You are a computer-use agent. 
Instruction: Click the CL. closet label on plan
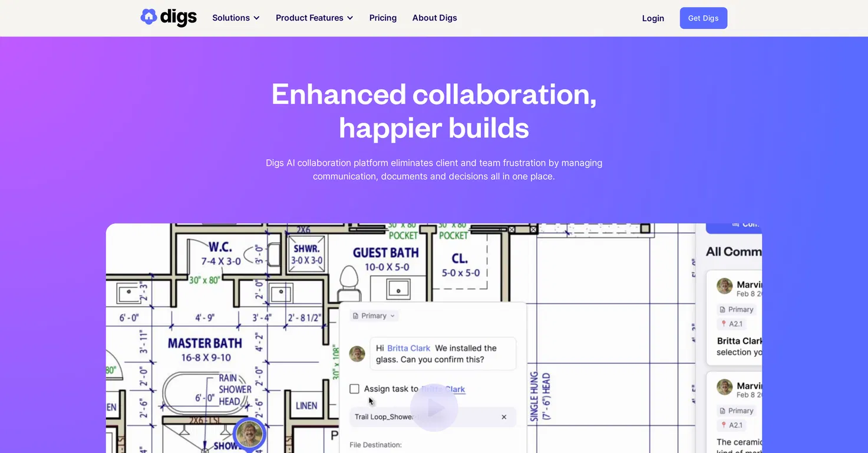pos(460,258)
